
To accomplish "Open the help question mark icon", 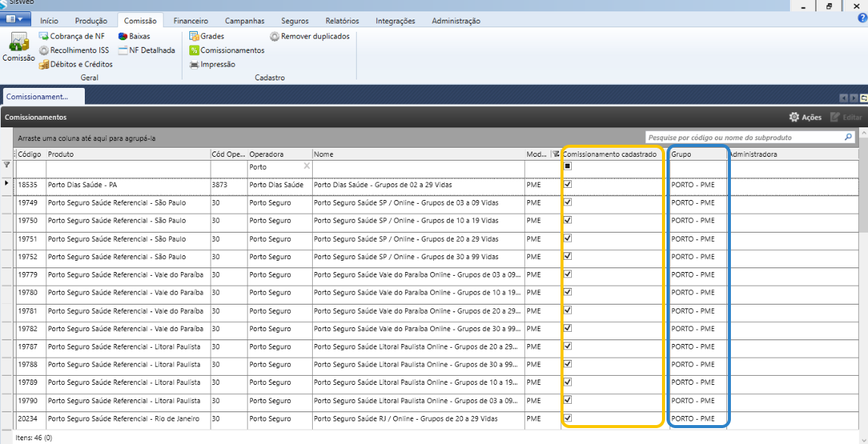I will pyautogui.click(x=862, y=17).
